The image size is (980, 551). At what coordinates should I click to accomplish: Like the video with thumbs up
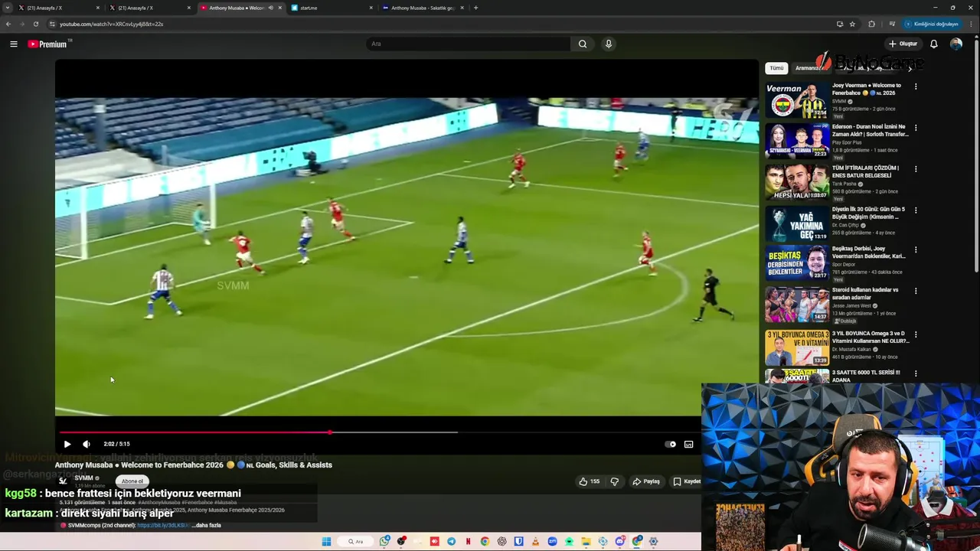[590, 481]
